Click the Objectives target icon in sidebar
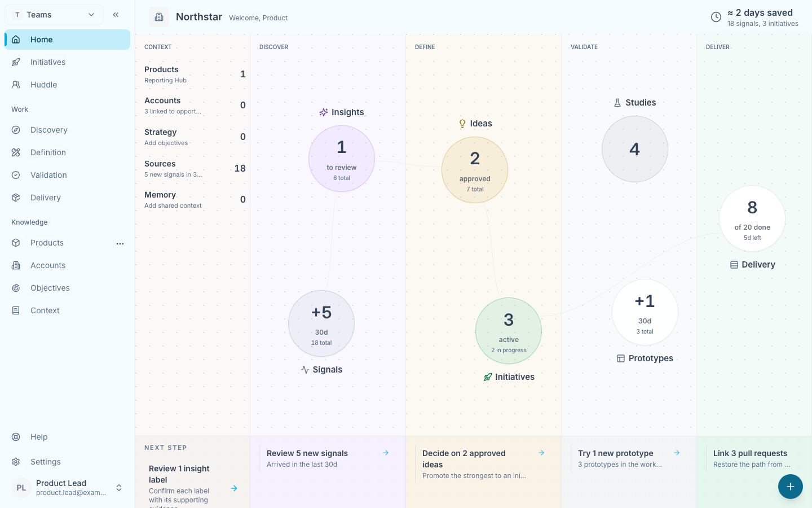 click(x=16, y=288)
